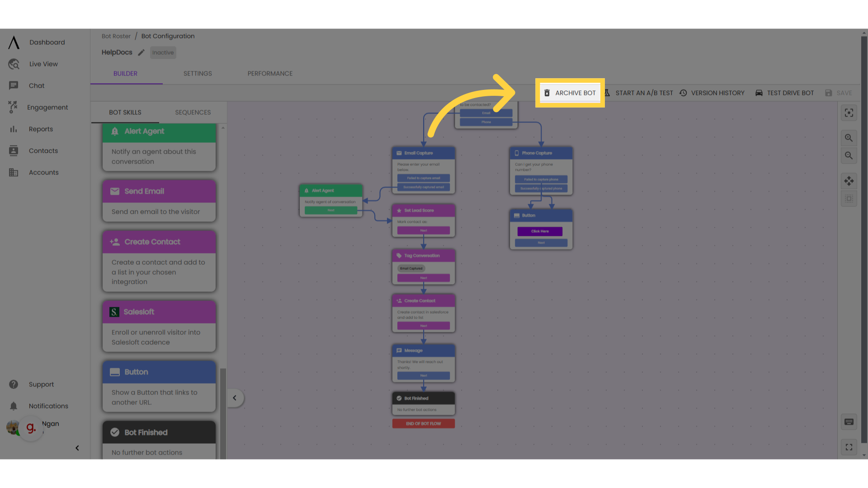Switch to the Builder tab
Screen dimensions: 868x488
[126, 74]
